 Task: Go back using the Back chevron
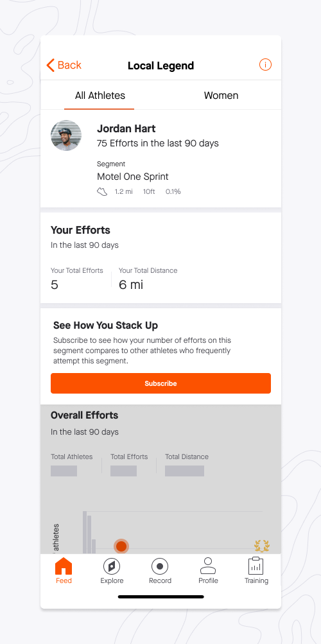(x=51, y=65)
